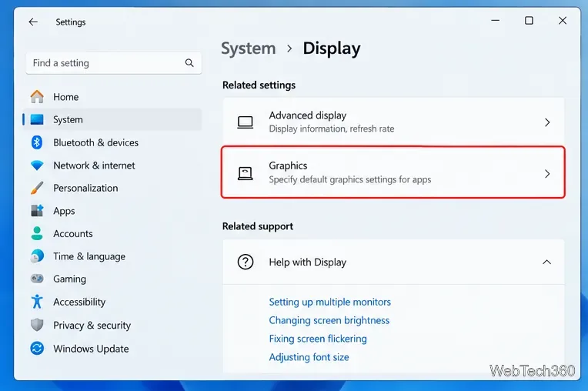Click the System monitor icon
Image resolution: width=588 pixels, height=391 pixels.
[x=37, y=119]
